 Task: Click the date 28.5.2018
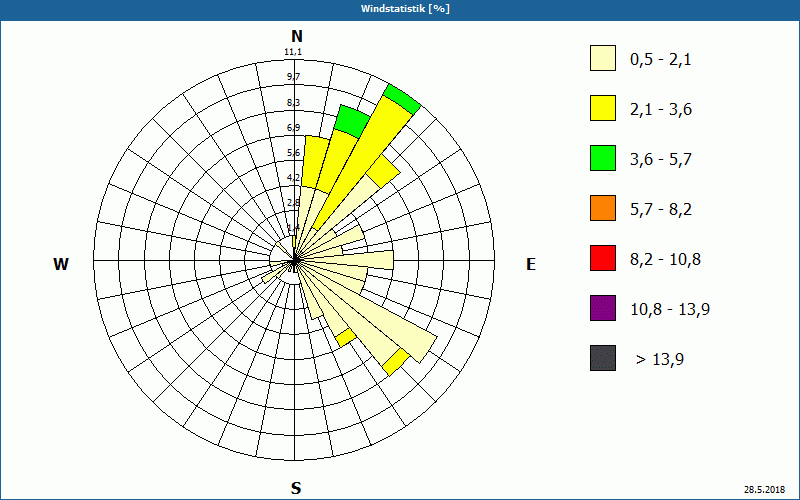point(764,490)
